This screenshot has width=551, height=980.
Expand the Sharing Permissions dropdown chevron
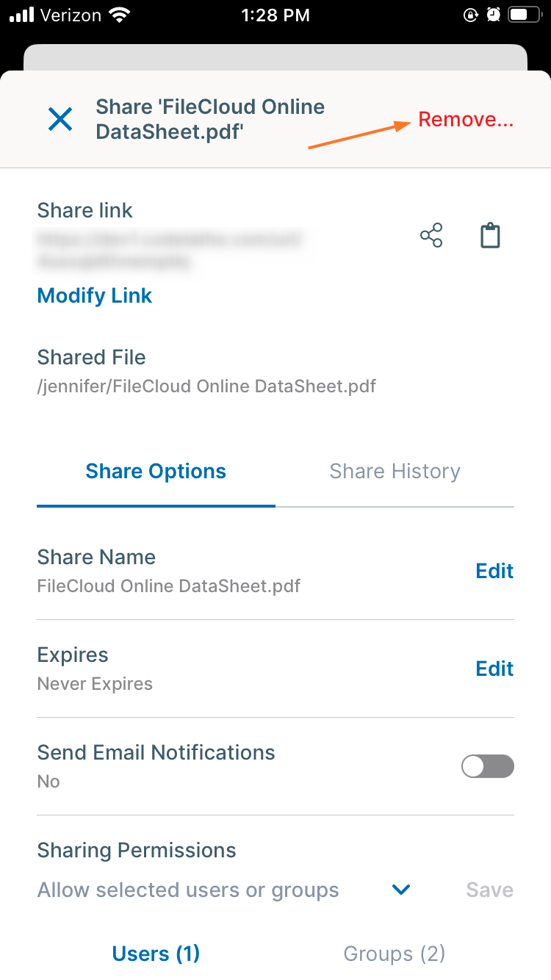(401, 890)
